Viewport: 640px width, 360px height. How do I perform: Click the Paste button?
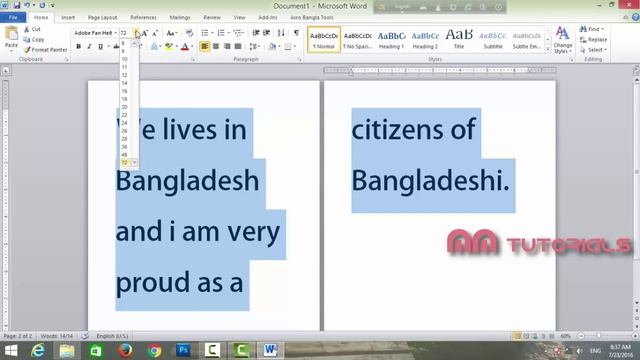click(11, 38)
